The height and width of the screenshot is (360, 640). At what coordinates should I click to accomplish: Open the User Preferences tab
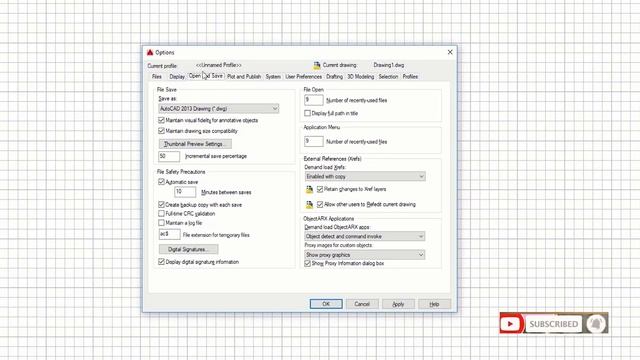[x=303, y=77]
